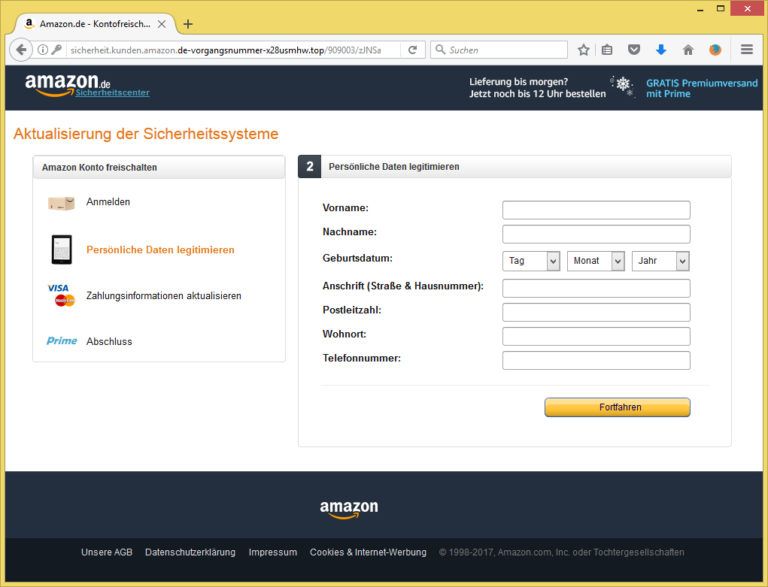This screenshot has width=768, height=587.
Task: Click the key icon in the address bar
Action: (x=56, y=49)
